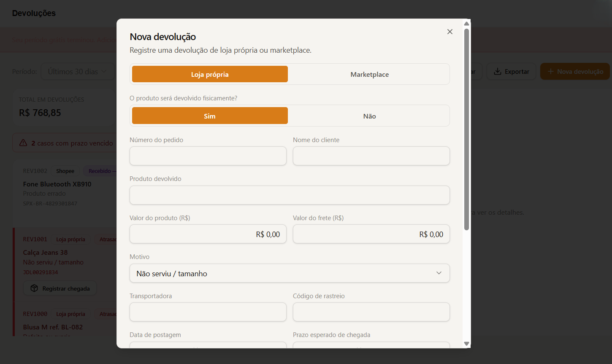Viewport: 612px width, 364px height.
Task: Click the warning triangle icon for overdue cases
Action: point(23,143)
